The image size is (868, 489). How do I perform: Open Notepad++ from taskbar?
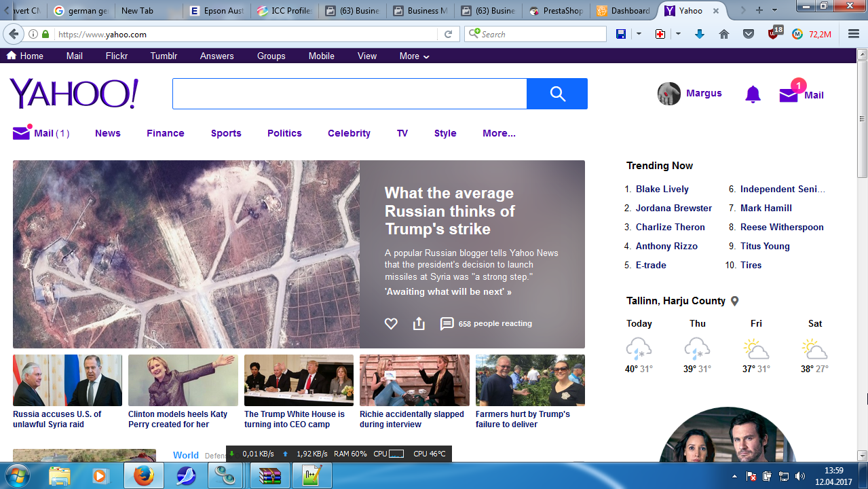click(312, 476)
